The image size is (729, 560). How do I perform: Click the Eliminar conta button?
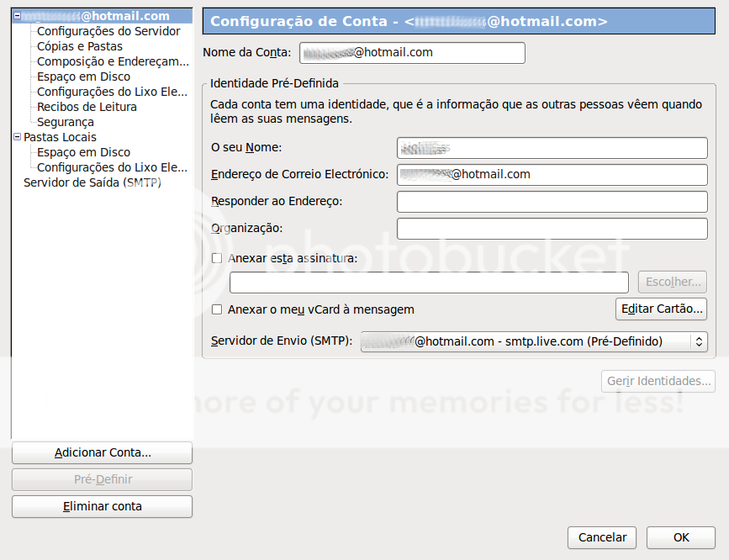coord(101,506)
